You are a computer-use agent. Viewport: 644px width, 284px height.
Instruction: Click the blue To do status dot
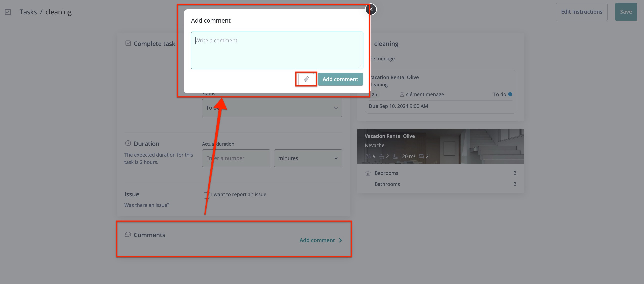510,94
